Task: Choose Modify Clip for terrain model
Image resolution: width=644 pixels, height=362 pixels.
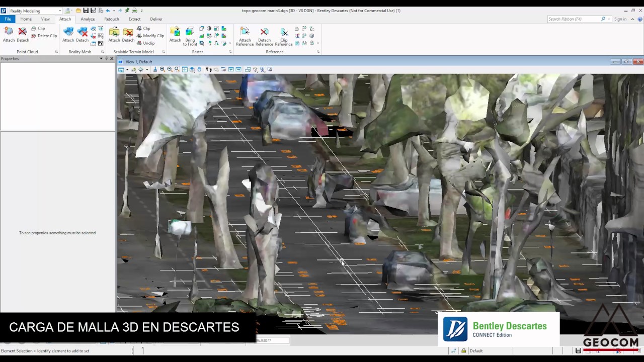Action: (150, 36)
